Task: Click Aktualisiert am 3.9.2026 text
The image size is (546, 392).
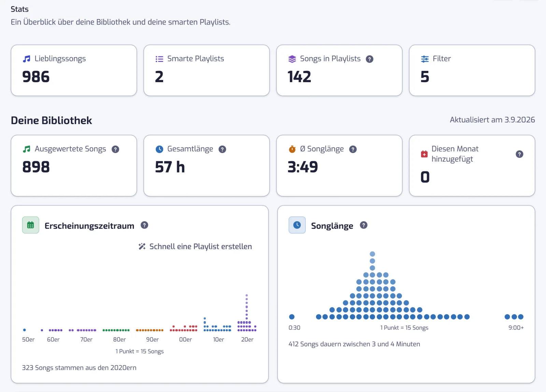Action: 492,120
